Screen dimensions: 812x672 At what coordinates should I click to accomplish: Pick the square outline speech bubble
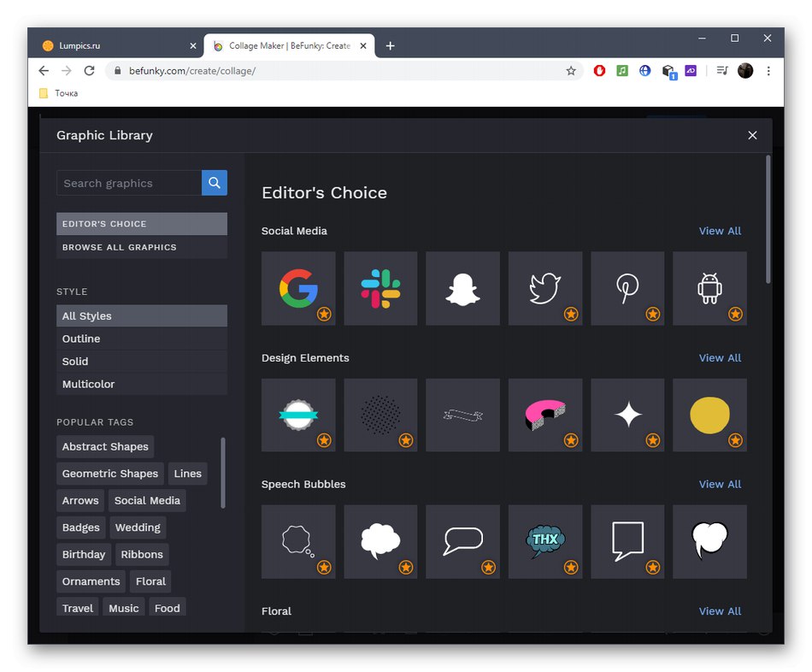(627, 541)
